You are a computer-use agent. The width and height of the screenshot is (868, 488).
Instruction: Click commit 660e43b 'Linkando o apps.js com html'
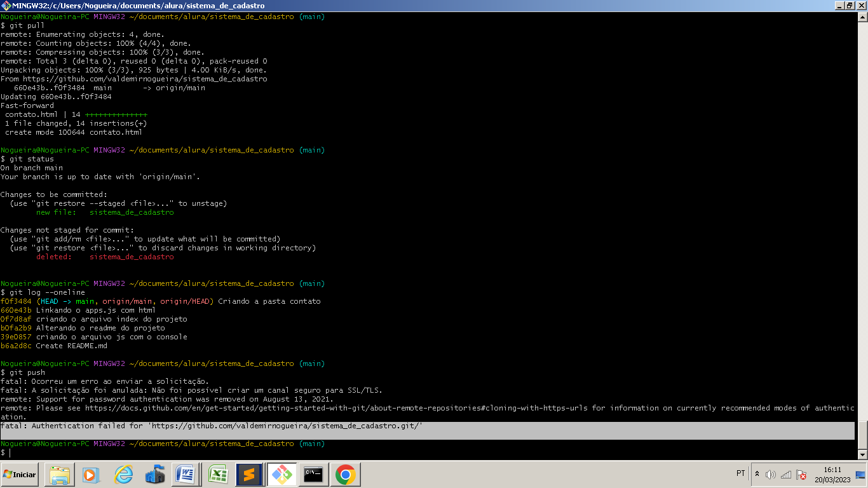pos(78,310)
